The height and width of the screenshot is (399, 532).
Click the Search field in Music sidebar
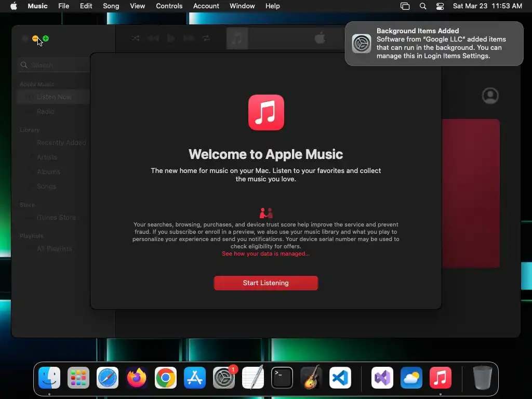point(54,65)
